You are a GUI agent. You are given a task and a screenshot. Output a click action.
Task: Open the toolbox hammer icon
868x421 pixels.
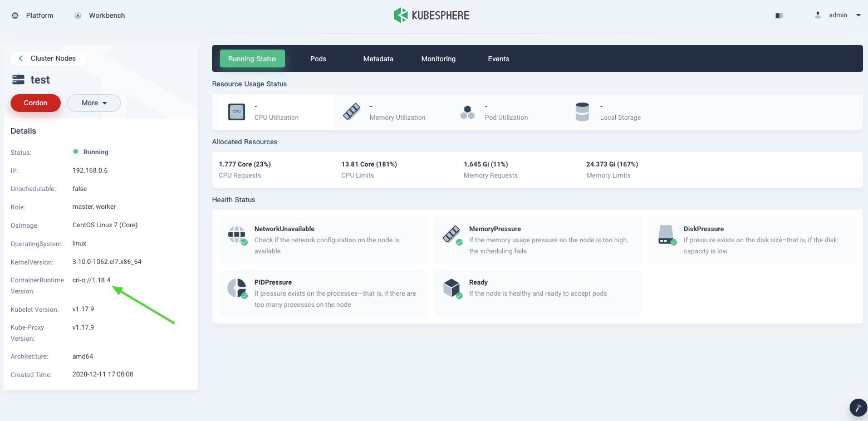(x=859, y=408)
